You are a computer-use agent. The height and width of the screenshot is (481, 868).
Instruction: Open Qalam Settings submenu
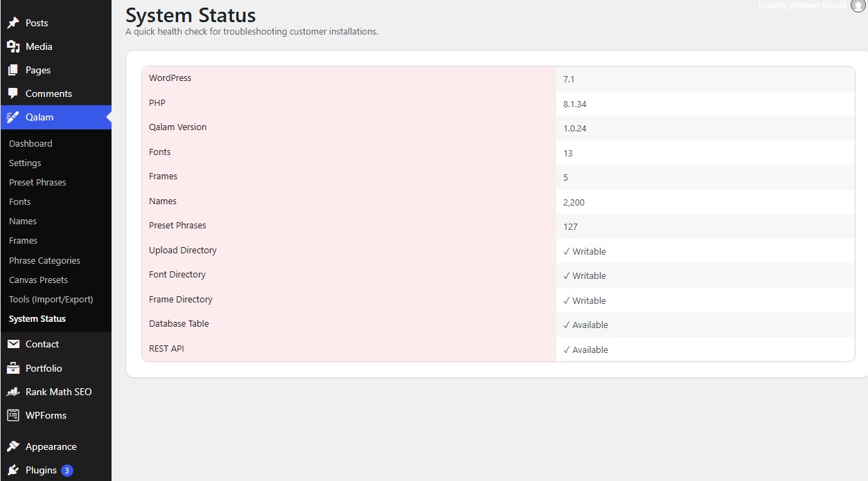[25, 163]
